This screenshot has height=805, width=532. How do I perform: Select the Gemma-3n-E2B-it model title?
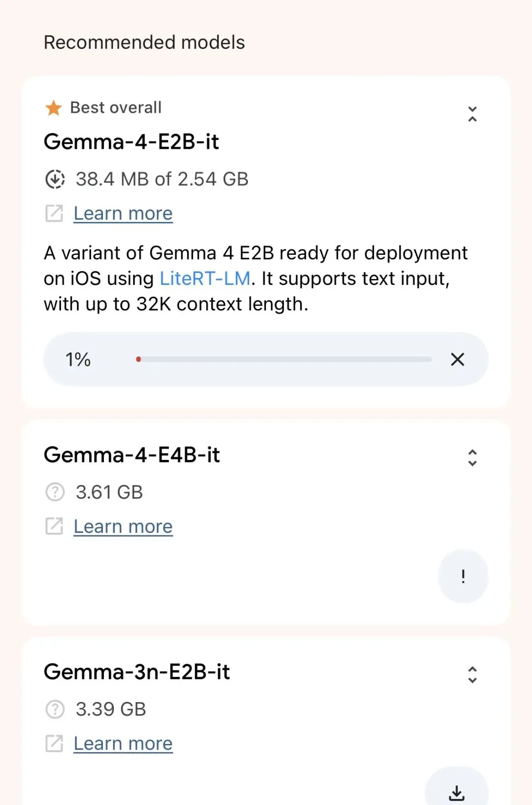(x=136, y=671)
